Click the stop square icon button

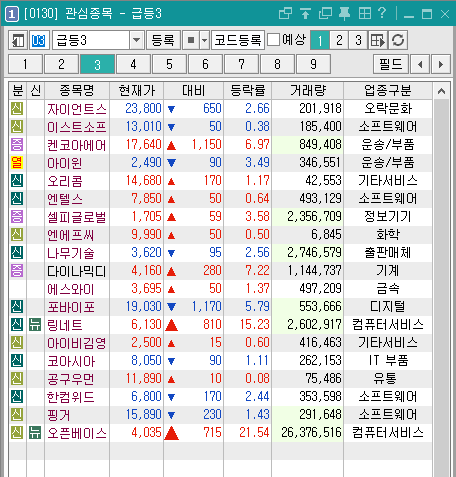[x=191, y=40]
